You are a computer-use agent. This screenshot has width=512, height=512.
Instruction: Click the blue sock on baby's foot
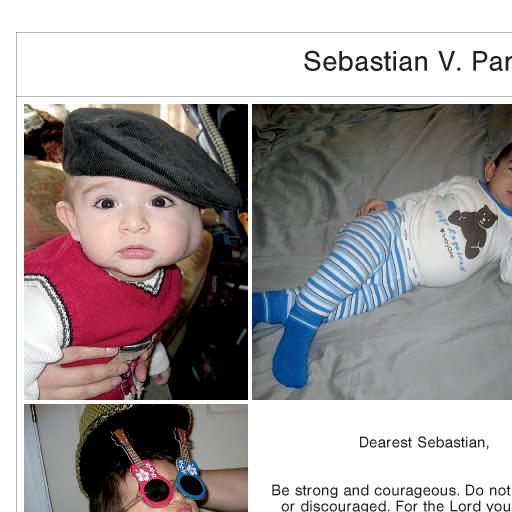click(295, 348)
